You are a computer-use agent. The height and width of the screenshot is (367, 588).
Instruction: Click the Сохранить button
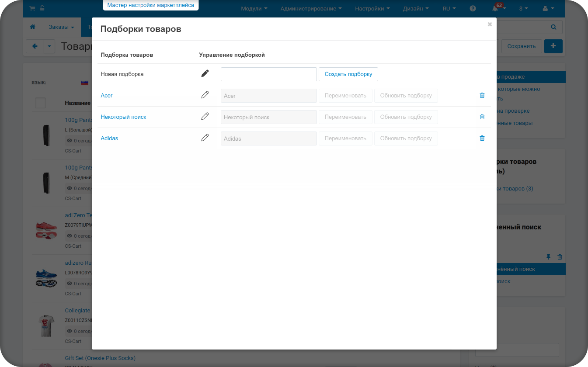(521, 46)
